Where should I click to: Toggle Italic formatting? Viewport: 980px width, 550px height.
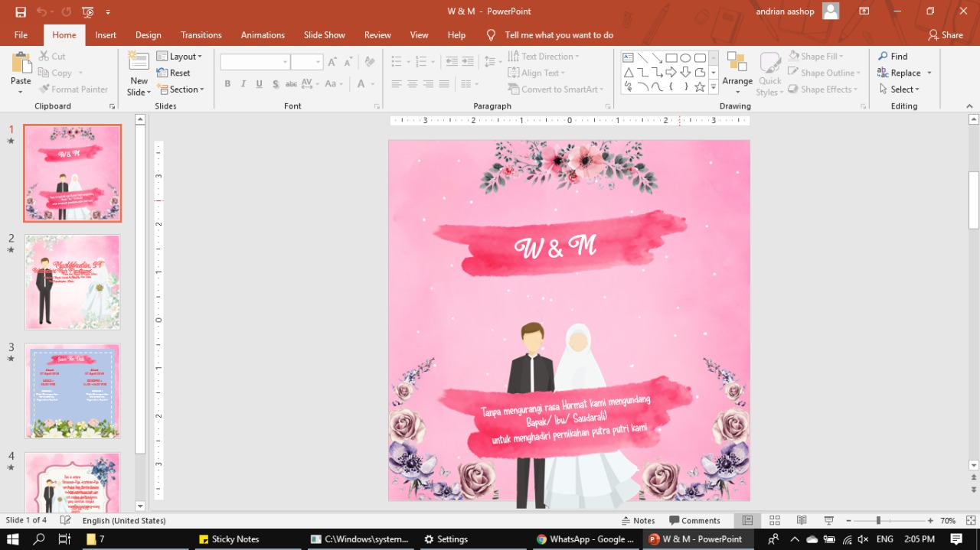(x=243, y=84)
